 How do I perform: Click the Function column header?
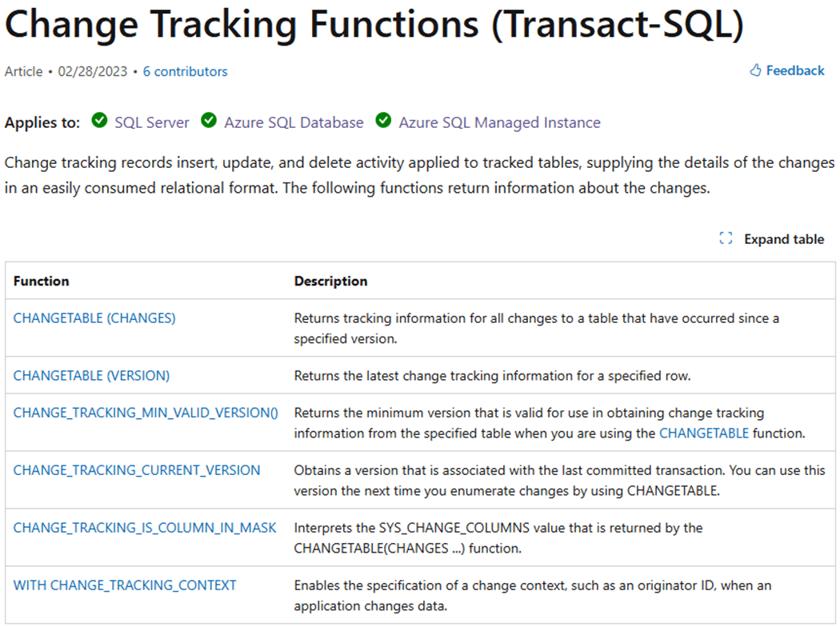[42, 282]
